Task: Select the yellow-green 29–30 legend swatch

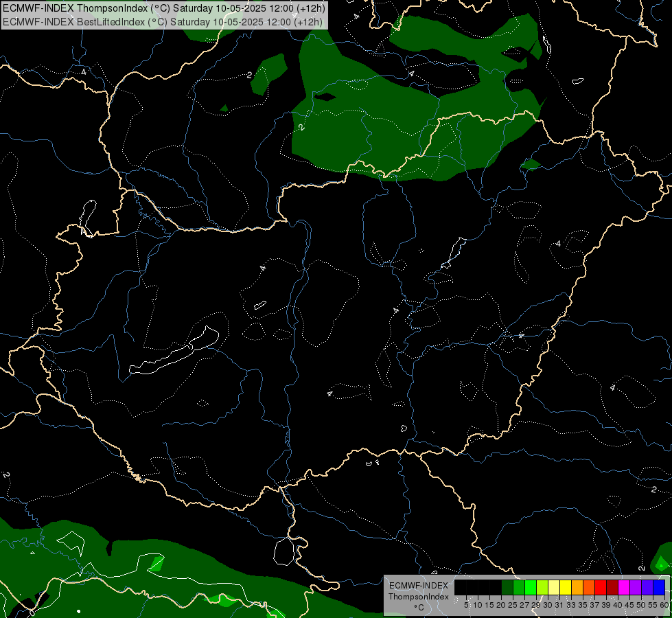Action: (542, 587)
